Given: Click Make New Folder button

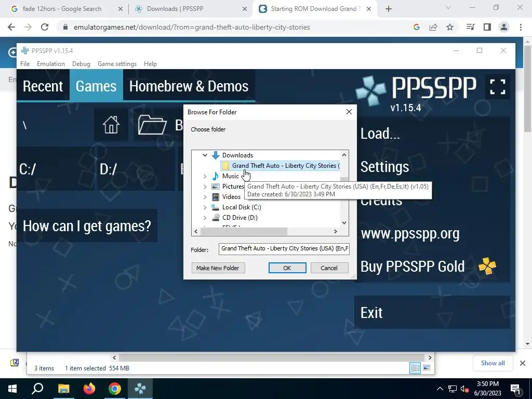Looking at the screenshot, I should tap(218, 268).
